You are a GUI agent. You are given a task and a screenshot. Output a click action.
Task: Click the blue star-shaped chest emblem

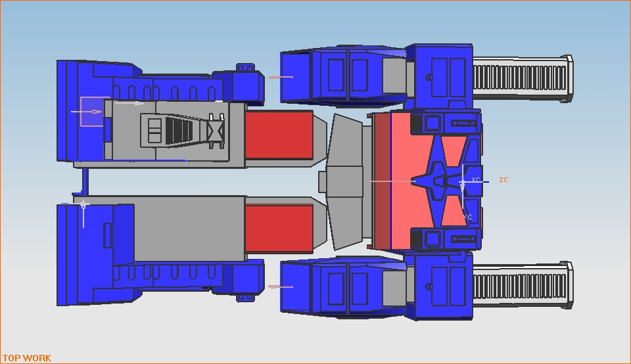pyautogui.click(x=437, y=181)
